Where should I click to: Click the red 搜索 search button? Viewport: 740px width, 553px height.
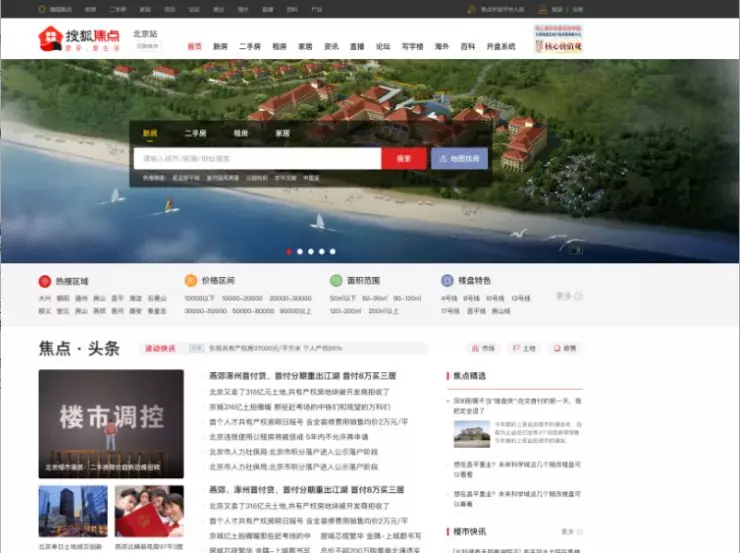click(x=404, y=159)
